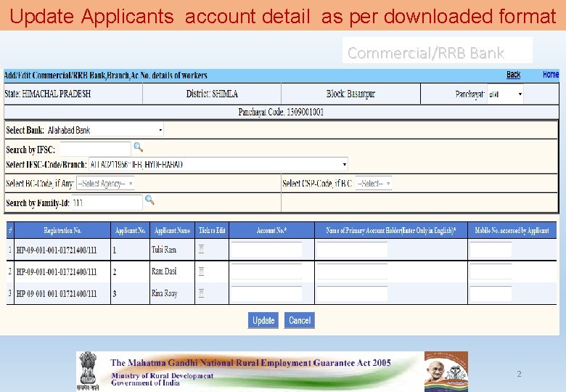Click District: SHIMLA text

tap(212, 94)
